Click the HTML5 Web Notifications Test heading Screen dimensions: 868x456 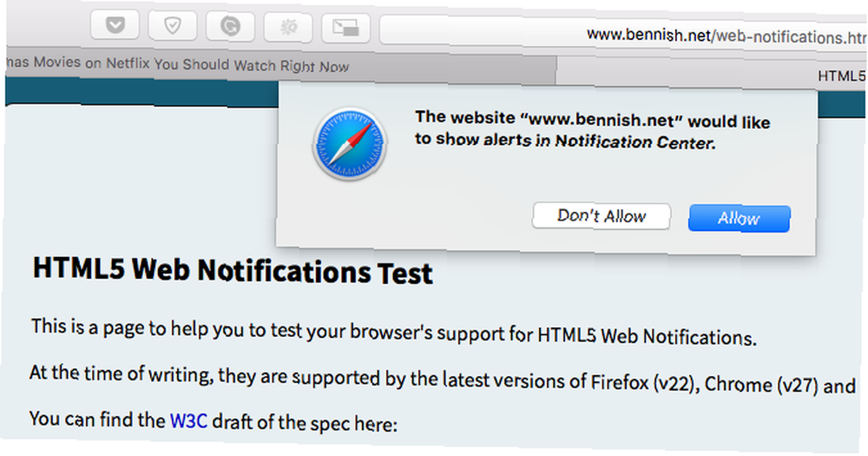tap(233, 270)
